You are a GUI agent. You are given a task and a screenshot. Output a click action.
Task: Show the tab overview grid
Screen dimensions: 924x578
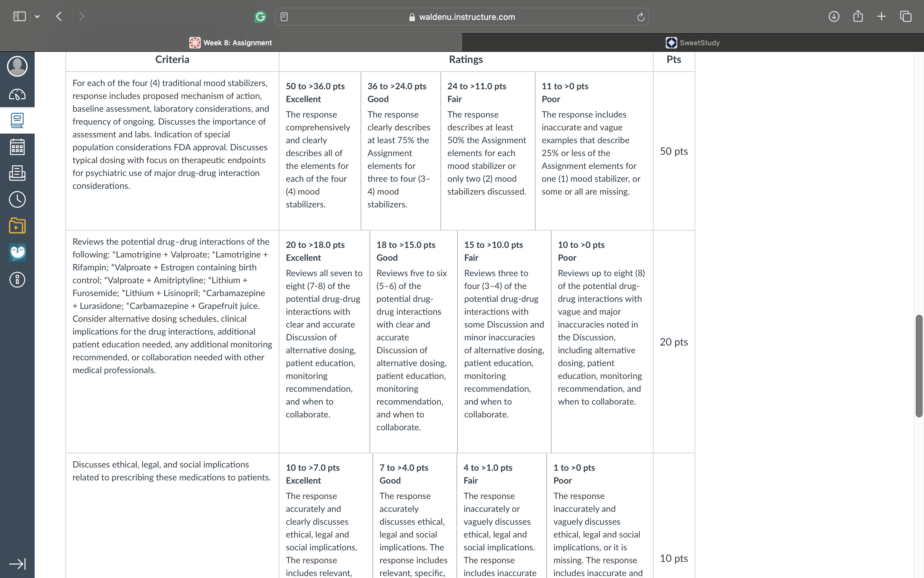point(906,16)
